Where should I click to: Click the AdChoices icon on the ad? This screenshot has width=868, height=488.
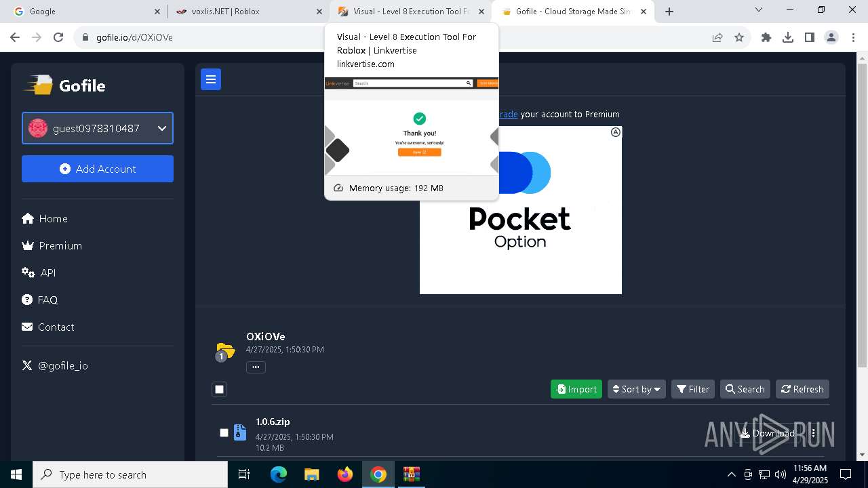pos(615,132)
